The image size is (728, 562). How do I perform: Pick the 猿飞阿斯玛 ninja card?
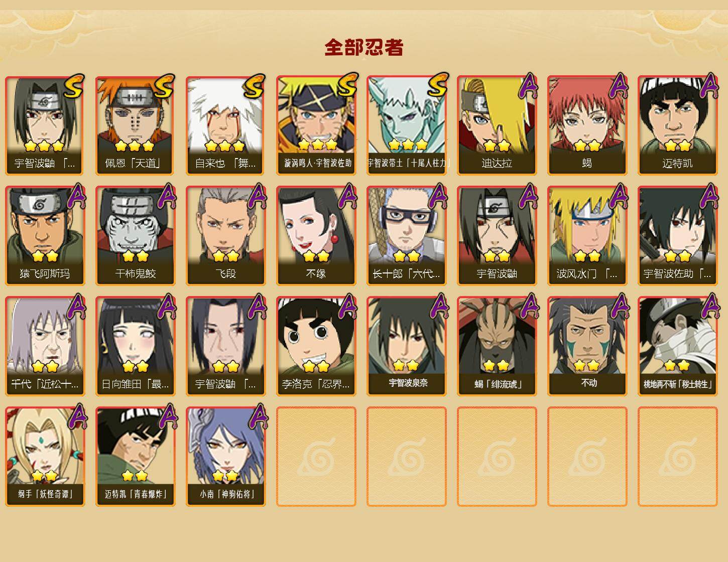pos(45,236)
